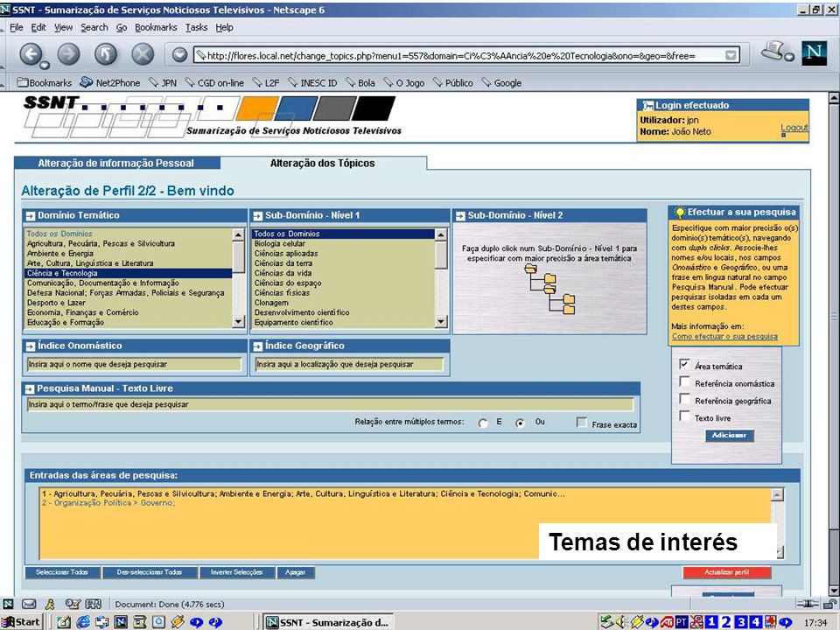The width and height of the screenshot is (840, 630).
Task: Check the Referência onomástica checkbox
Action: pyautogui.click(x=684, y=381)
